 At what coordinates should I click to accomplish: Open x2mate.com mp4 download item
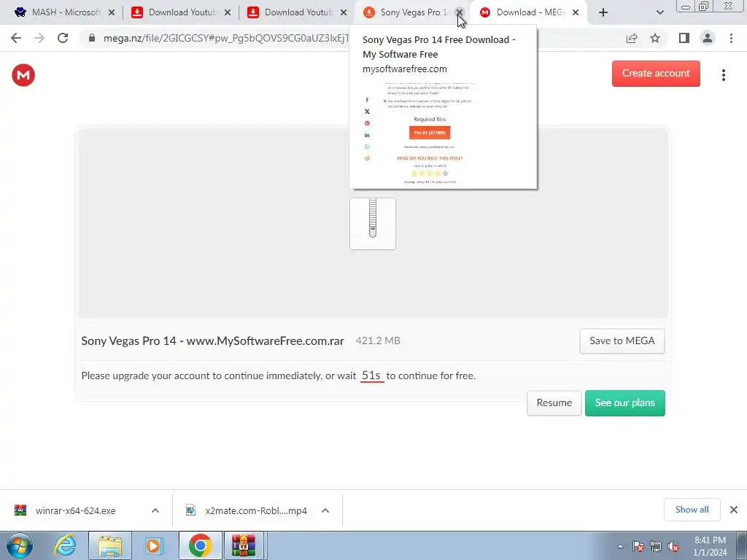coord(256,511)
